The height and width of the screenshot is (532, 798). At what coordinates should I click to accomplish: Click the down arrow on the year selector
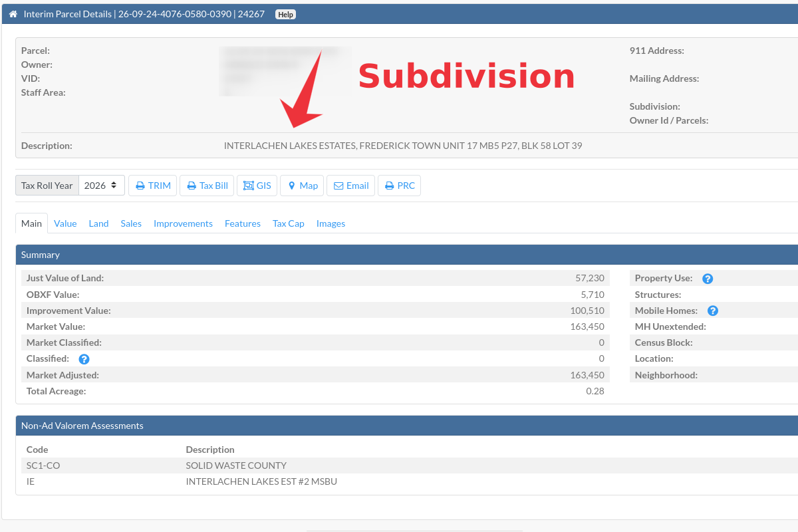coord(114,188)
